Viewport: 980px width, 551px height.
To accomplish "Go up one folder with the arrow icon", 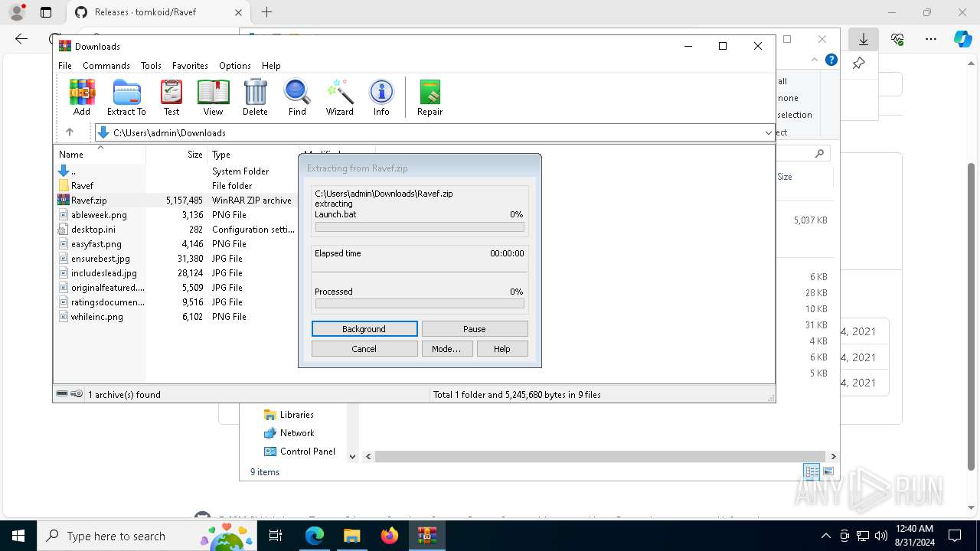I will coord(70,132).
